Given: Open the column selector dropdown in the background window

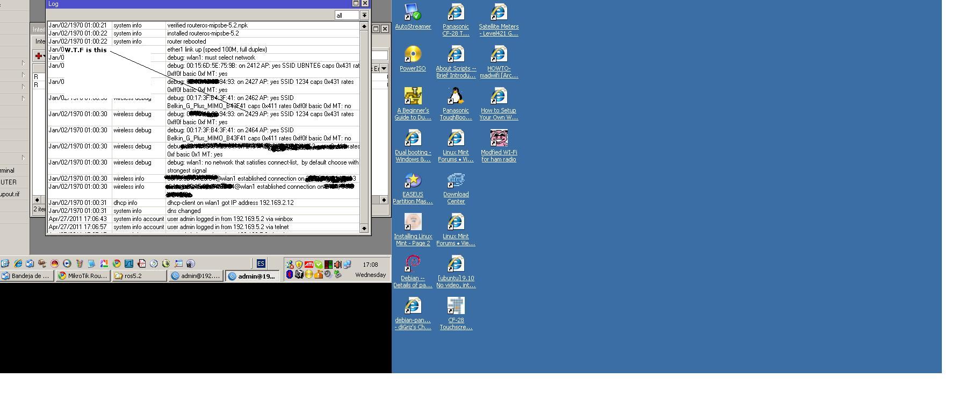Looking at the screenshot, I should click(384, 68).
